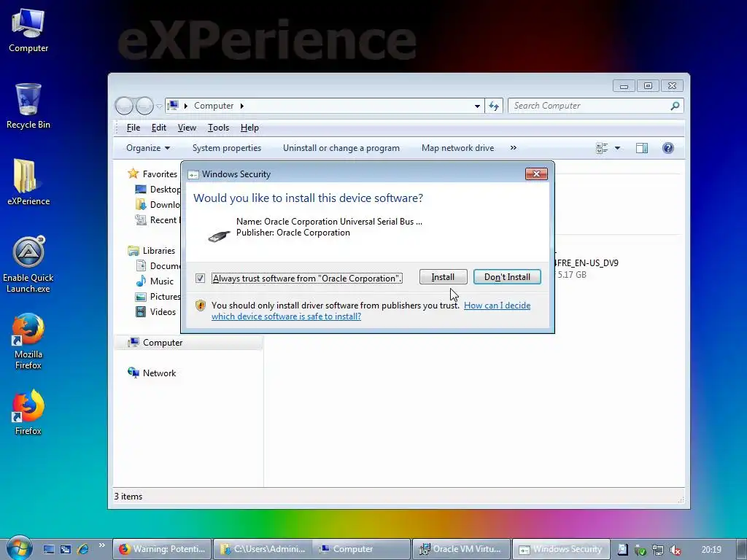
Task: Click the change view icon in Explorer
Action: point(602,148)
